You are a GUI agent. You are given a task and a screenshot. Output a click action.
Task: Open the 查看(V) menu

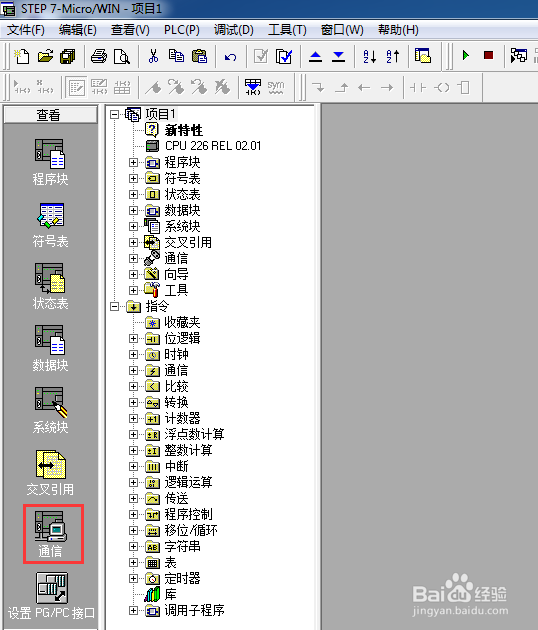point(130,30)
